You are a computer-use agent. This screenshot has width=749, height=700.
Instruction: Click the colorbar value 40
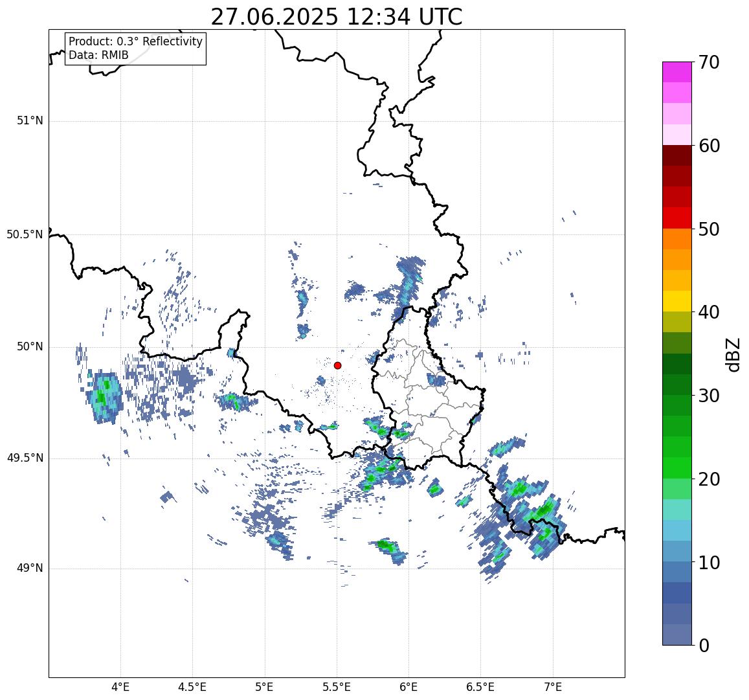point(709,313)
